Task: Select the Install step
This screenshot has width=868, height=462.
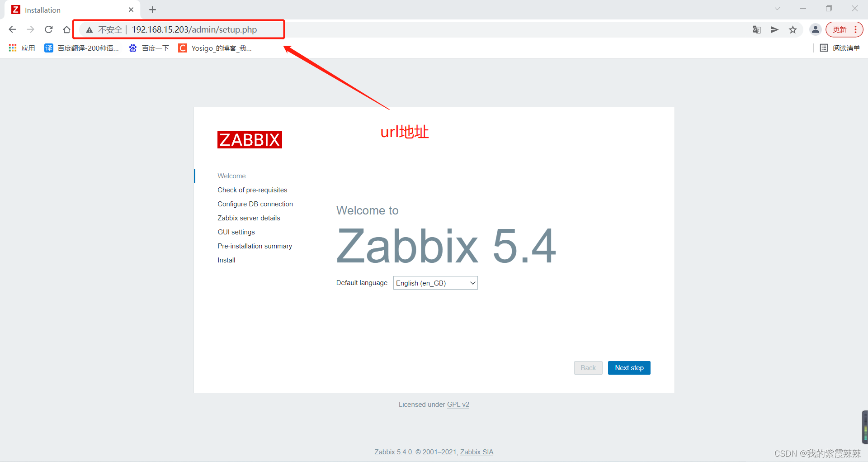Action: click(x=226, y=260)
